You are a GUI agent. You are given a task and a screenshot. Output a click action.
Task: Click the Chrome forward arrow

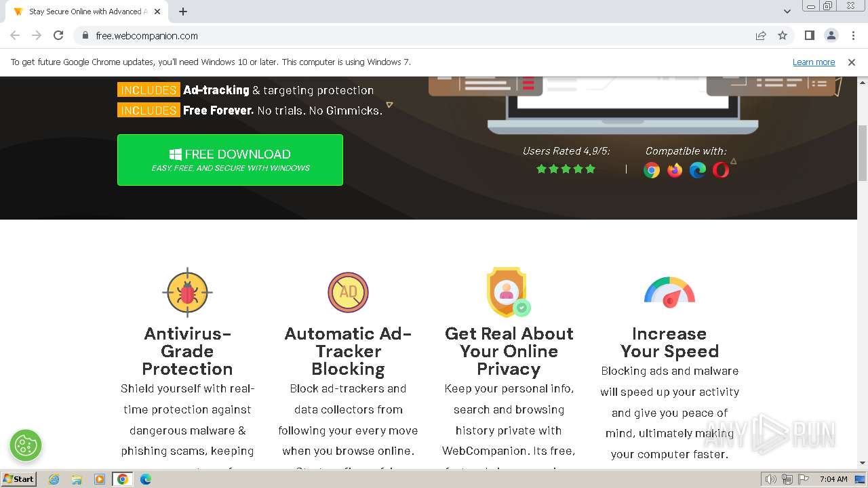(37, 36)
